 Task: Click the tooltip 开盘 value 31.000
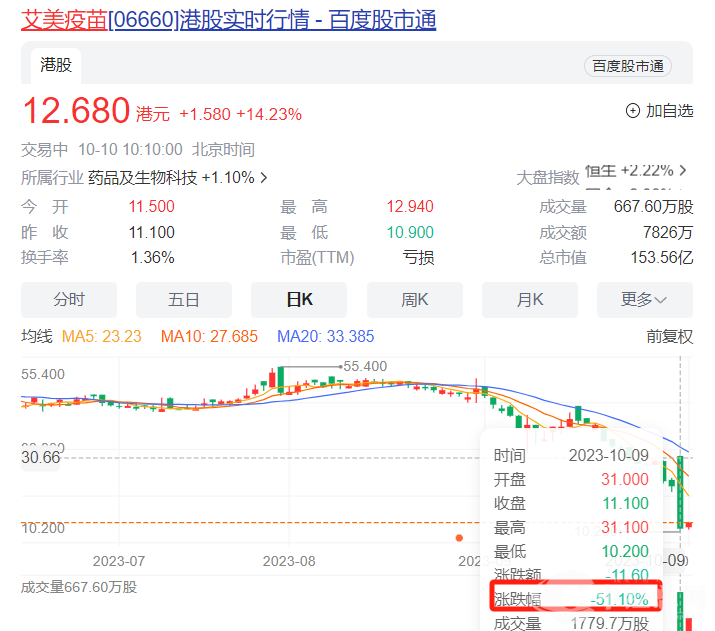tap(624, 479)
